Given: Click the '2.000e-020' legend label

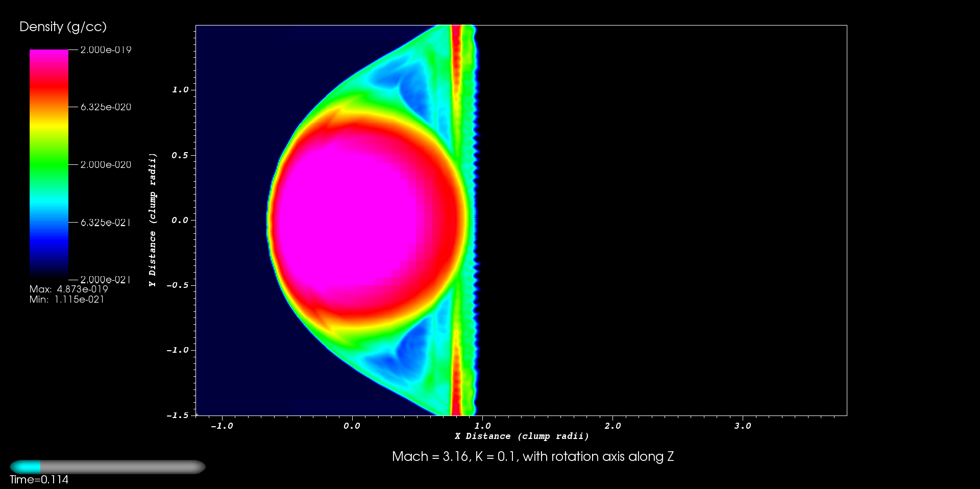Looking at the screenshot, I should coord(106,164).
